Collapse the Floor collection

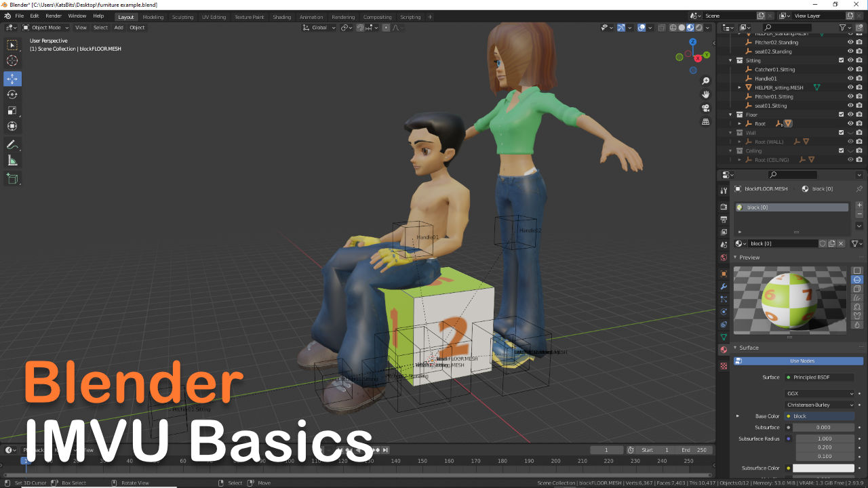click(x=731, y=115)
